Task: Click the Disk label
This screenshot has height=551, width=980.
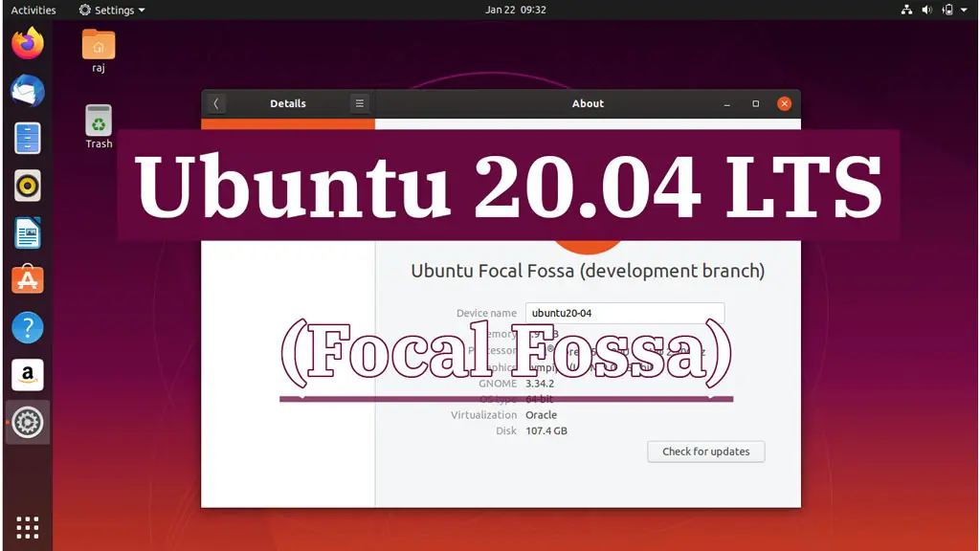Action: point(506,431)
